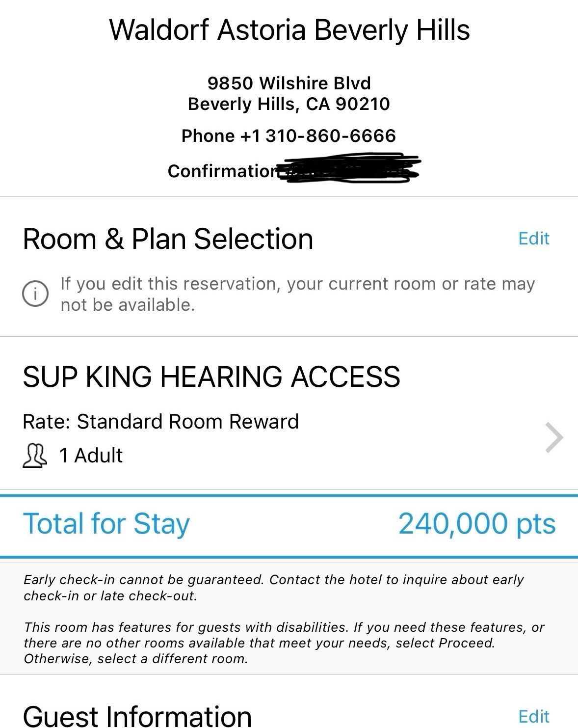Tap the Waldorf Astoria Beverly Hills title
This screenshot has width=578, height=728.
click(x=289, y=30)
